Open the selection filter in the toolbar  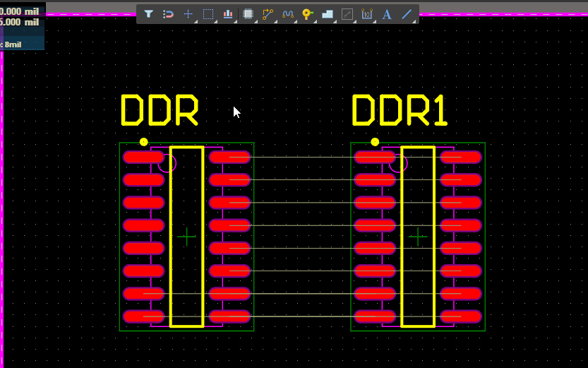click(149, 14)
